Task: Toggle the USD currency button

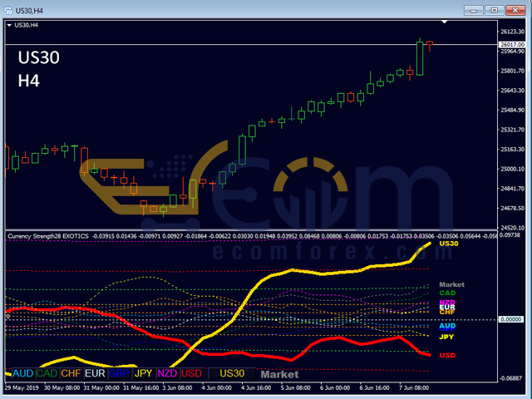Action: [191, 373]
